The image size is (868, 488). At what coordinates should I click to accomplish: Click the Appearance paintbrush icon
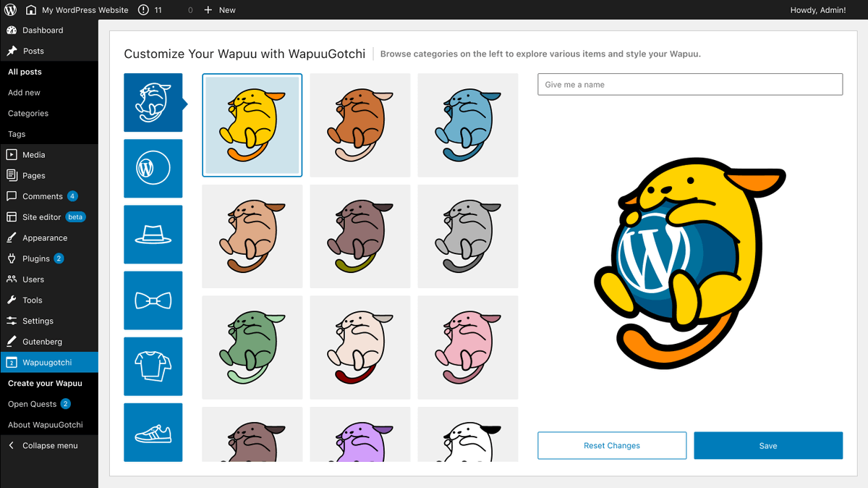pyautogui.click(x=12, y=237)
